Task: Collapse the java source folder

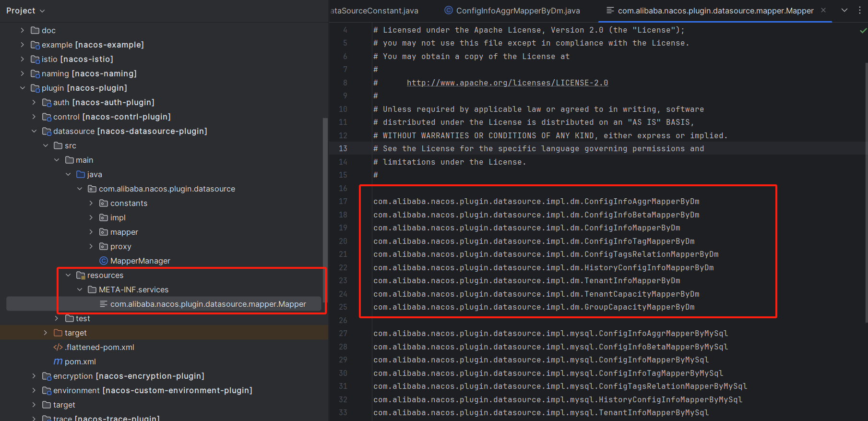Action: coord(68,174)
